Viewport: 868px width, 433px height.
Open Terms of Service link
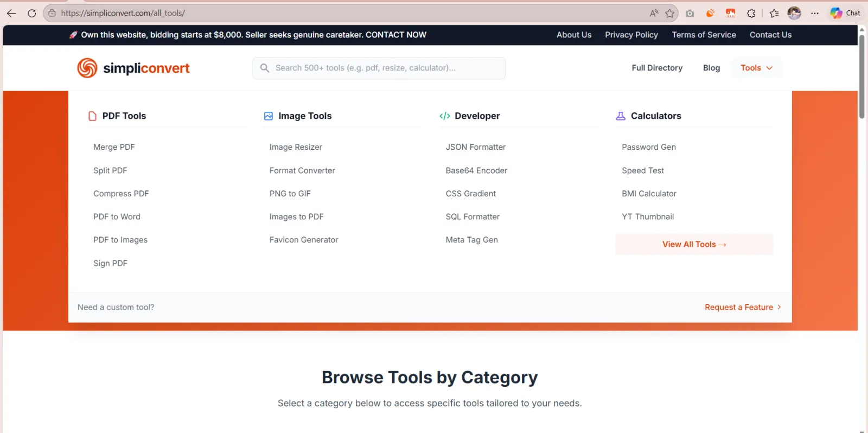(x=704, y=35)
